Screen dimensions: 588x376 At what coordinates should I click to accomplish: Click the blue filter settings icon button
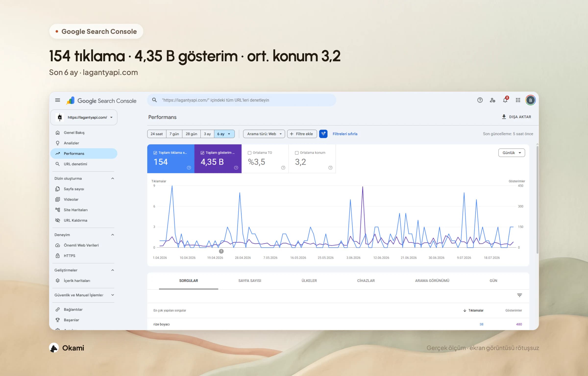tap(323, 134)
